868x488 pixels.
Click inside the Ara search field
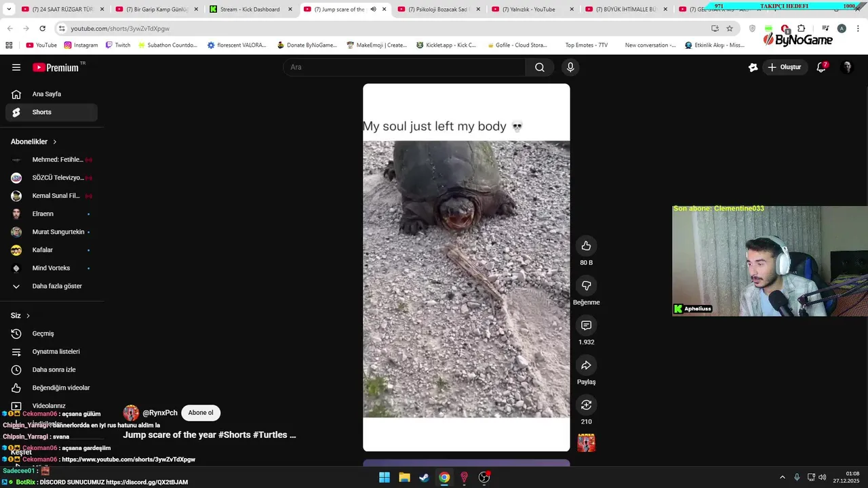tap(404, 67)
